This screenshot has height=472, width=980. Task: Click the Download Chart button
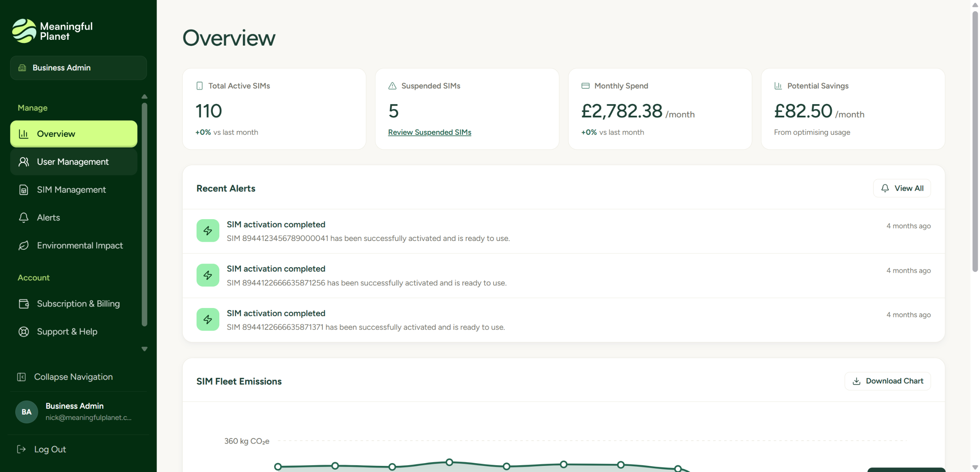tap(888, 381)
